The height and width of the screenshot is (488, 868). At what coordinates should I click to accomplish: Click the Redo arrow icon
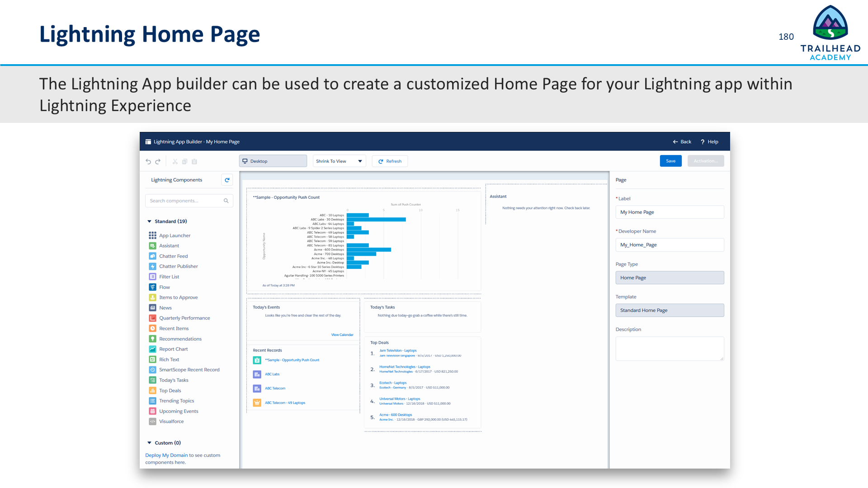point(158,161)
